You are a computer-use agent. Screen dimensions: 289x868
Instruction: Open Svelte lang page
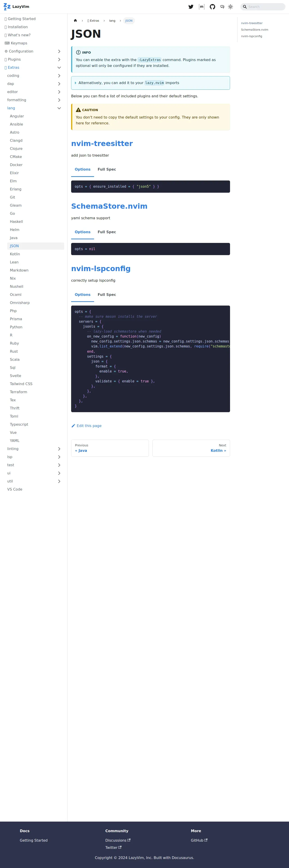coord(36,376)
